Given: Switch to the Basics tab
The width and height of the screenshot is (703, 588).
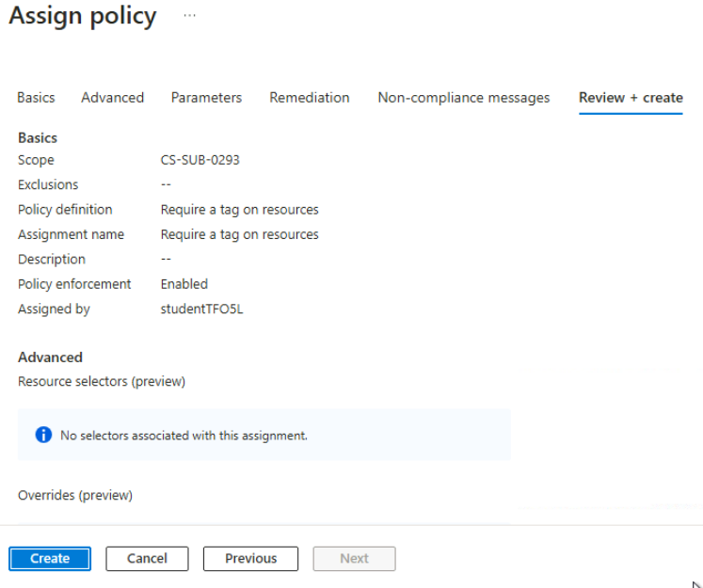Looking at the screenshot, I should (36, 98).
